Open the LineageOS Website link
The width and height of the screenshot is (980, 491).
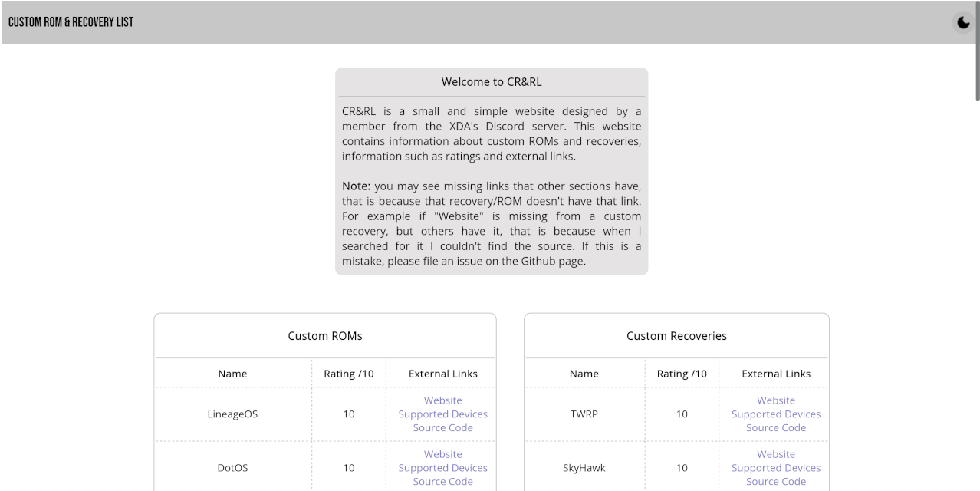[443, 400]
